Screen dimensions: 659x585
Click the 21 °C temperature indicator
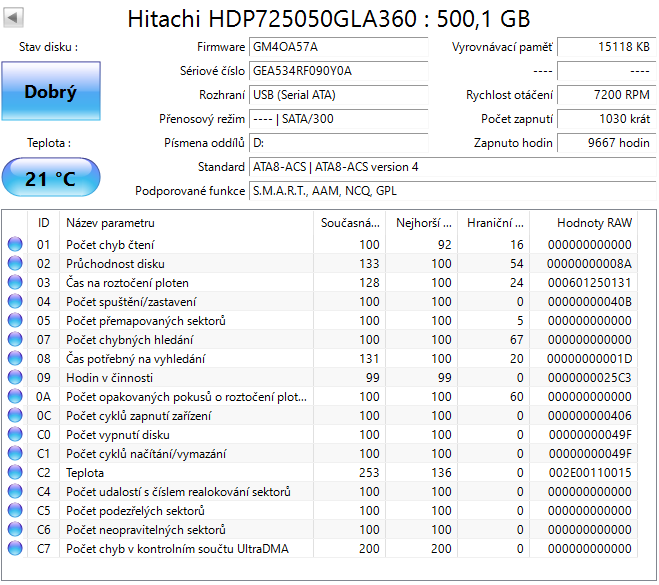point(50,178)
